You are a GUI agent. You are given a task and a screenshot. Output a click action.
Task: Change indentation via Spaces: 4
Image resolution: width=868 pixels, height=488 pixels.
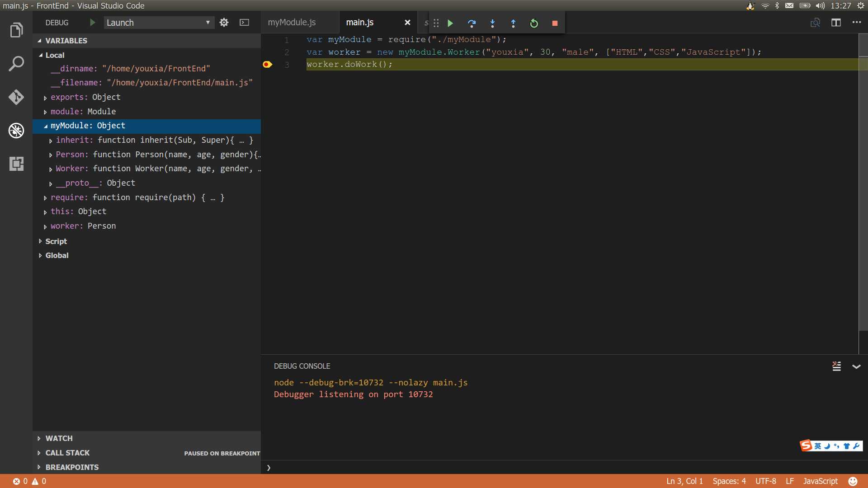click(729, 481)
